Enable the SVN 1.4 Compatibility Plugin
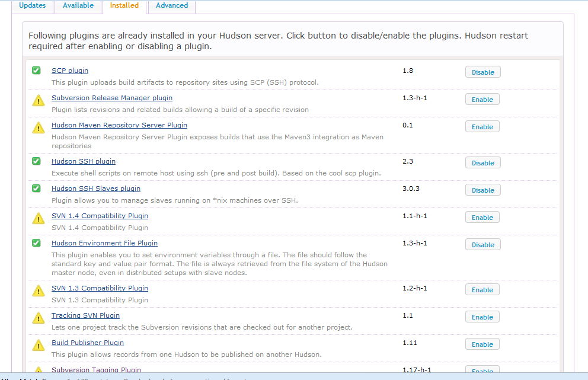The width and height of the screenshot is (588, 380). click(x=482, y=218)
